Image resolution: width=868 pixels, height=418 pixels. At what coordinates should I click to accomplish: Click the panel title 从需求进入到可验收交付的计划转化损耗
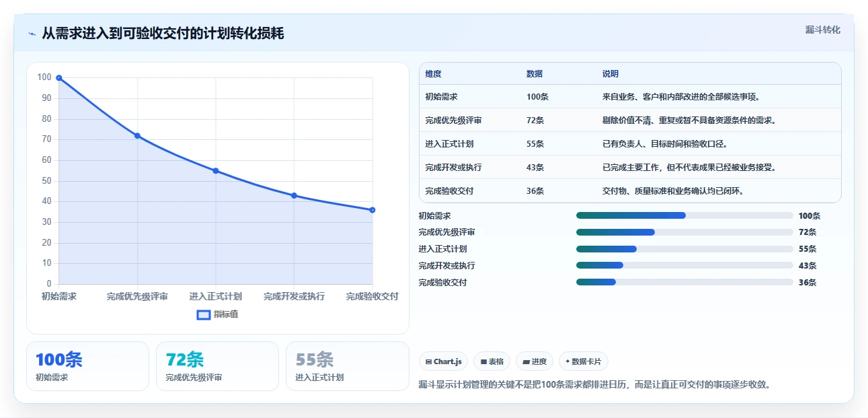click(163, 33)
